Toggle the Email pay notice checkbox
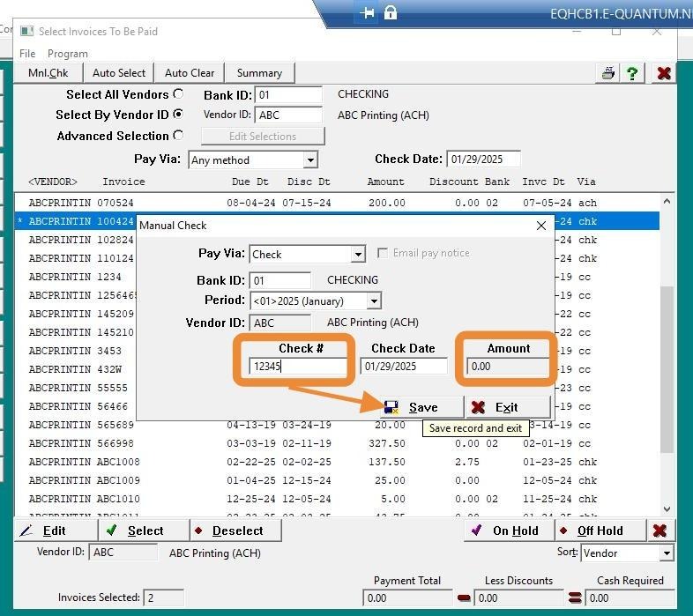693x616 pixels. click(383, 253)
